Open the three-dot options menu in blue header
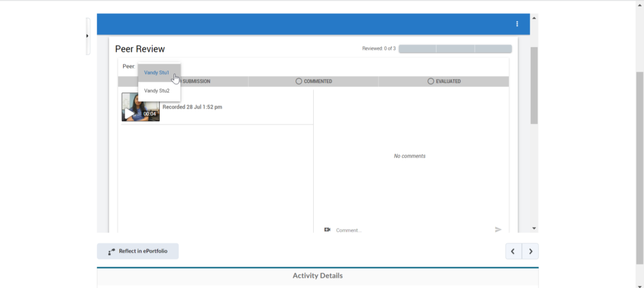This screenshot has width=644, height=288. (517, 24)
